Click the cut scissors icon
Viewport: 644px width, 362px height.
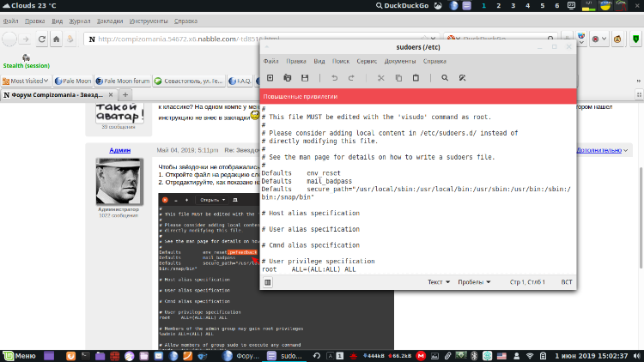tap(381, 78)
